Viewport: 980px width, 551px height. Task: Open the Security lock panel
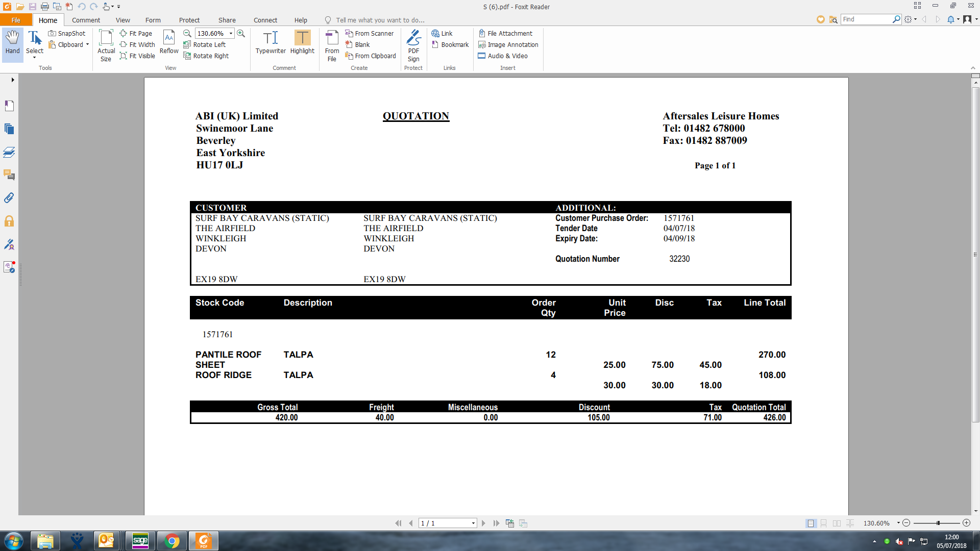[x=9, y=221]
